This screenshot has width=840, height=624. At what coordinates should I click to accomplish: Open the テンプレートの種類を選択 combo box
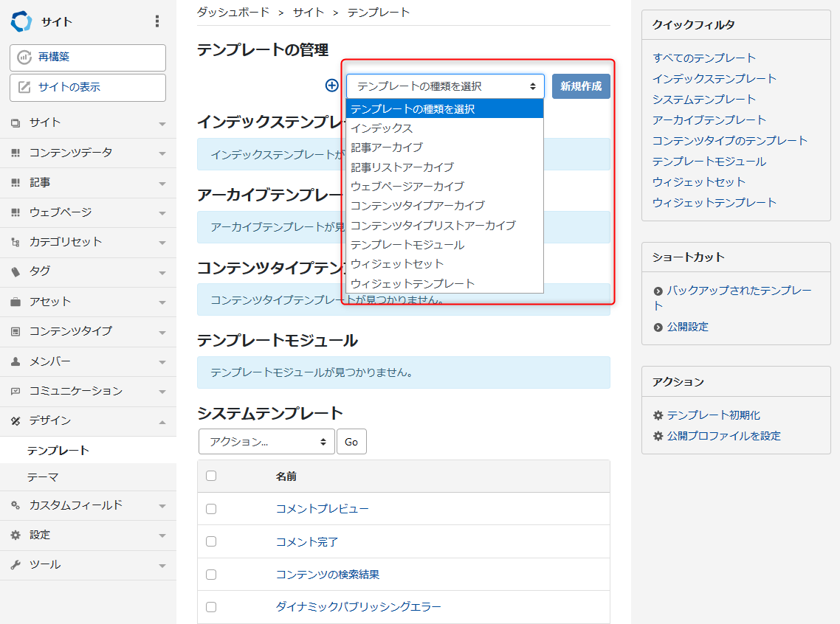(445, 86)
